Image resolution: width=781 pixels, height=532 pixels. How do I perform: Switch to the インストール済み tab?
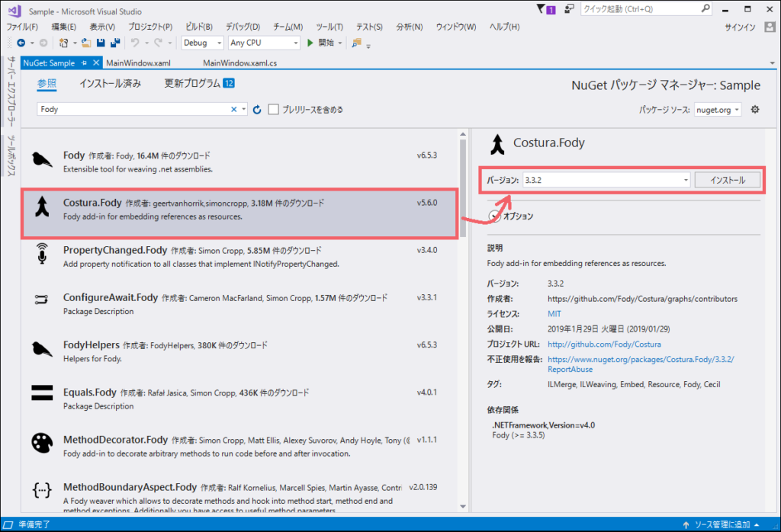coord(110,84)
